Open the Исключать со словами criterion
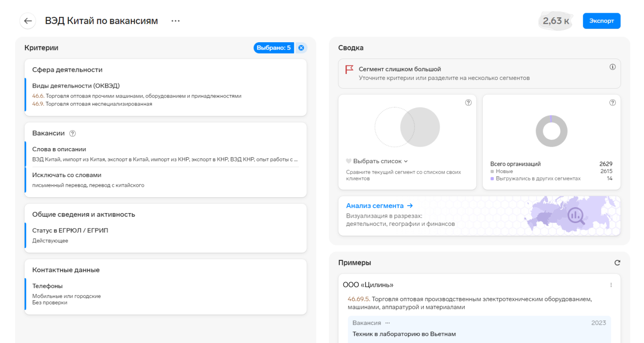This screenshot has height=343, width=644. click(165, 180)
